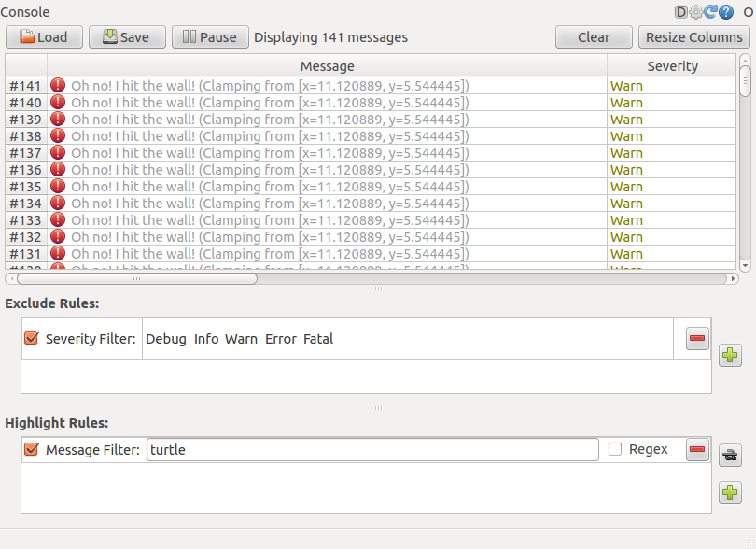Enable the Regex checkbox
The image size is (756, 549).
click(x=615, y=449)
